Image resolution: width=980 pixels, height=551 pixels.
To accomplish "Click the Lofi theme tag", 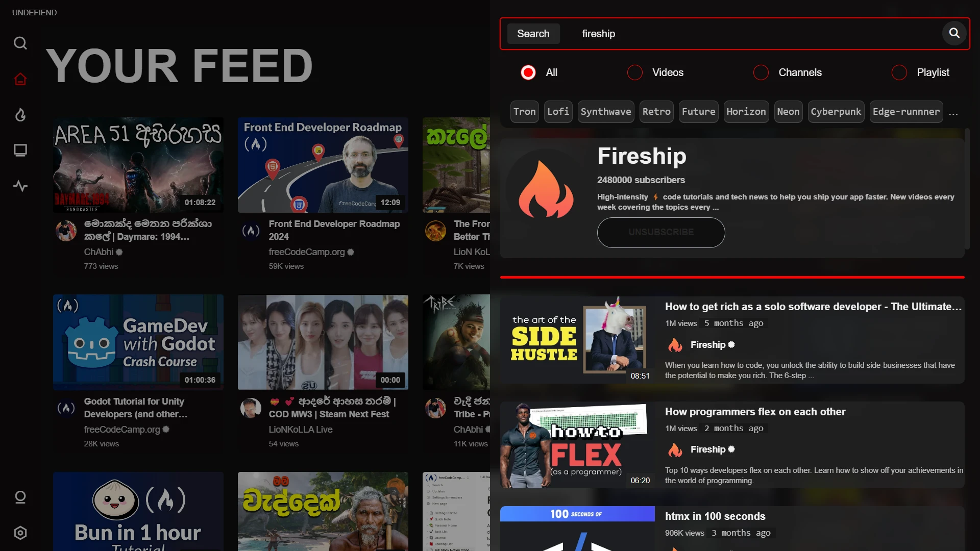I will click(557, 112).
